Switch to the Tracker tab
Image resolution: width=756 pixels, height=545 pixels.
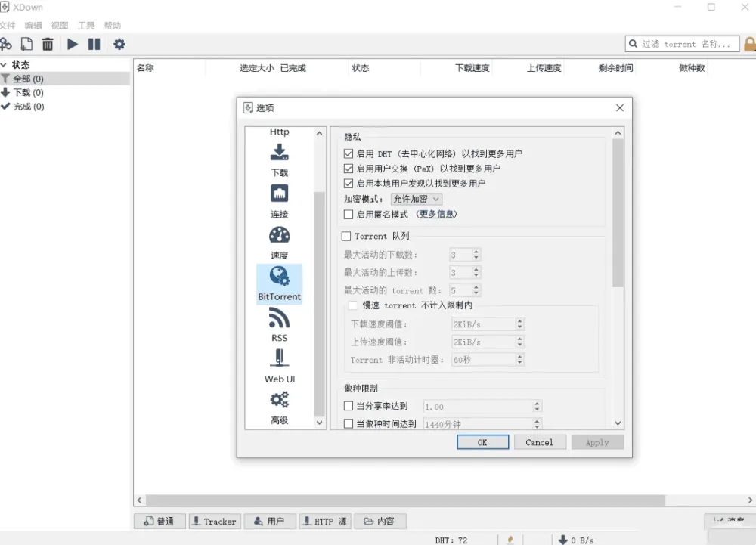tap(214, 521)
